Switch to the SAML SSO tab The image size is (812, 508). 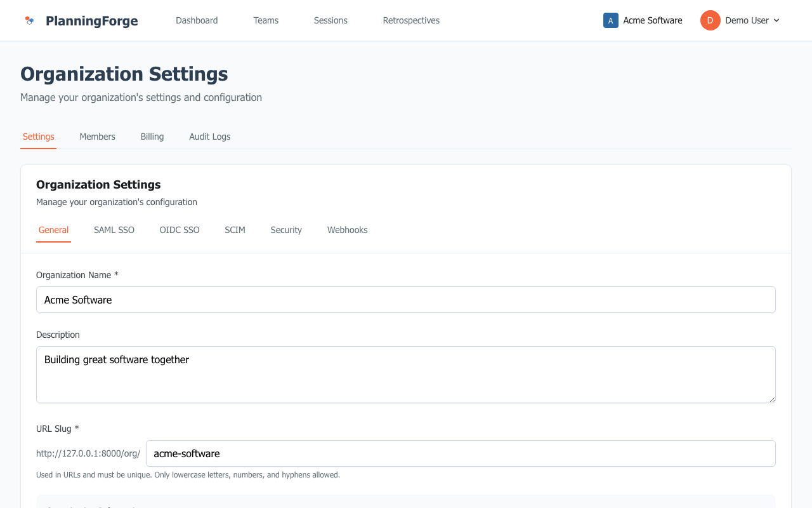pos(114,230)
